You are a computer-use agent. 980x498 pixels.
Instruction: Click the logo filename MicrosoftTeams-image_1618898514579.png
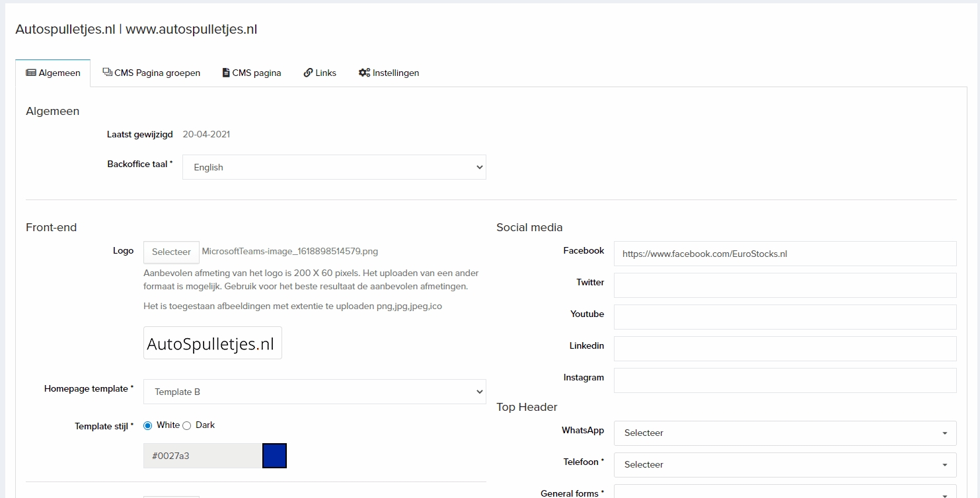[x=290, y=251]
